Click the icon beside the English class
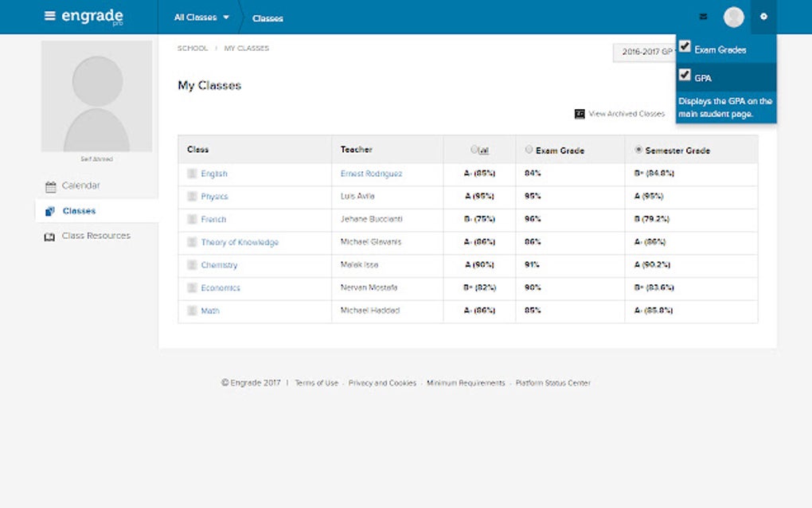The image size is (812, 508). [193, 173]
